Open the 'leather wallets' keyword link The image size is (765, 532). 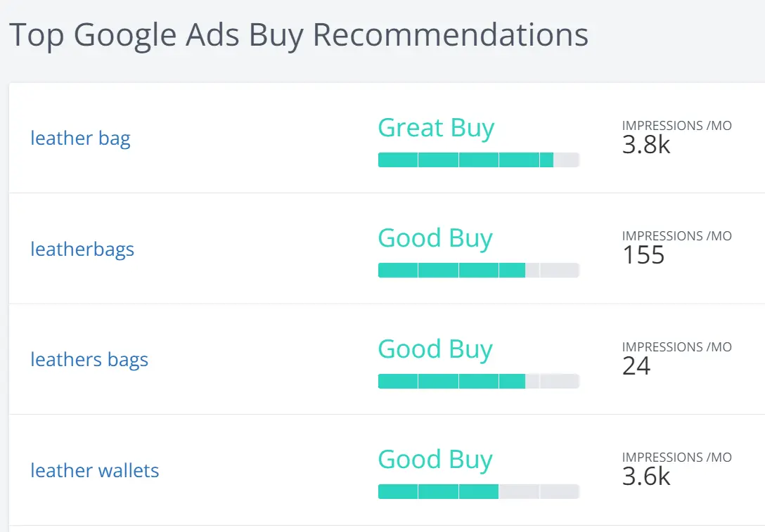click(x=95, y=471)
